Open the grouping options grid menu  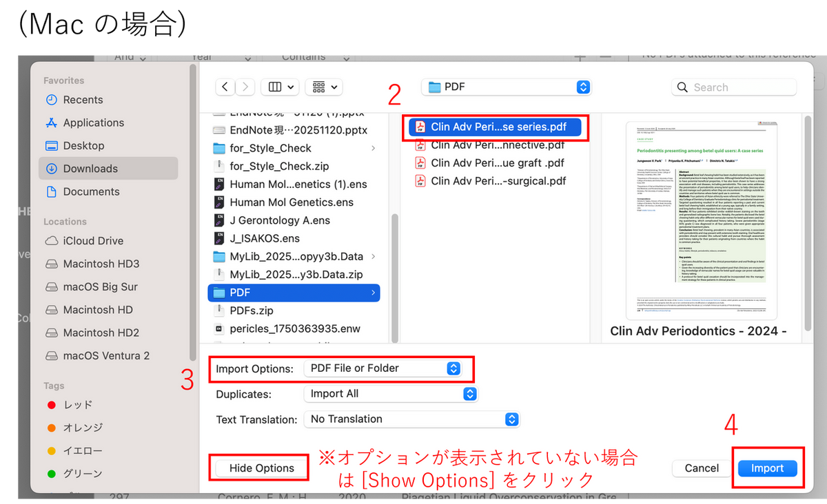tap(326, 87)
